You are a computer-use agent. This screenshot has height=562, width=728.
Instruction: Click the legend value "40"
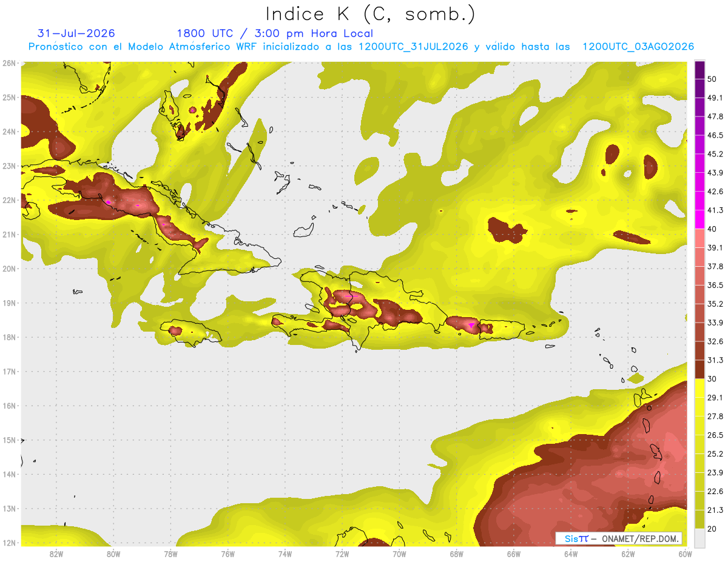click(712, 229)
